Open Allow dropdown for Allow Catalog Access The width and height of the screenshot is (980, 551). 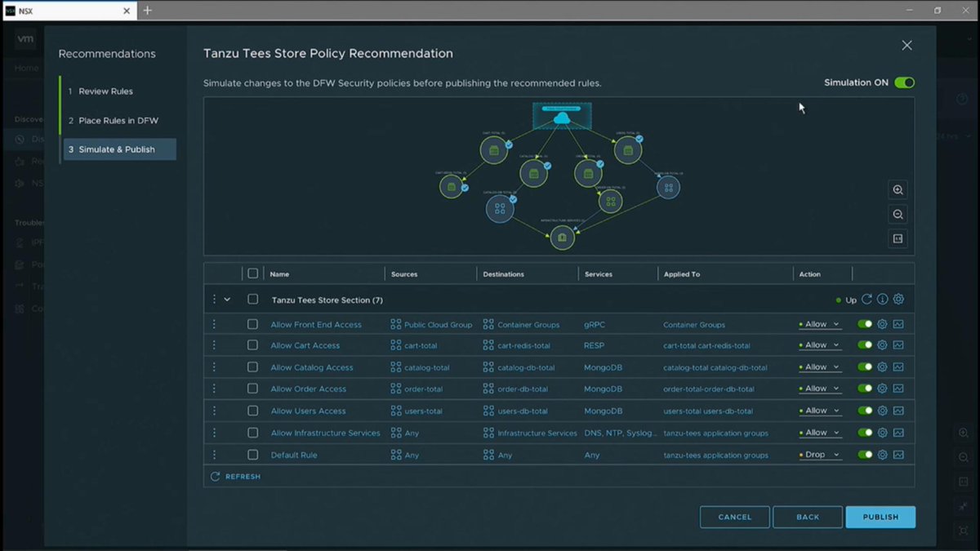pos(819,367)
